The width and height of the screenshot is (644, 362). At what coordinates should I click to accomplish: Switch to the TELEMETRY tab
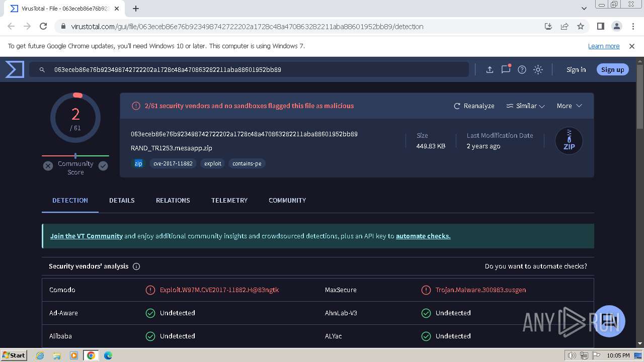[x=229, y=200]
